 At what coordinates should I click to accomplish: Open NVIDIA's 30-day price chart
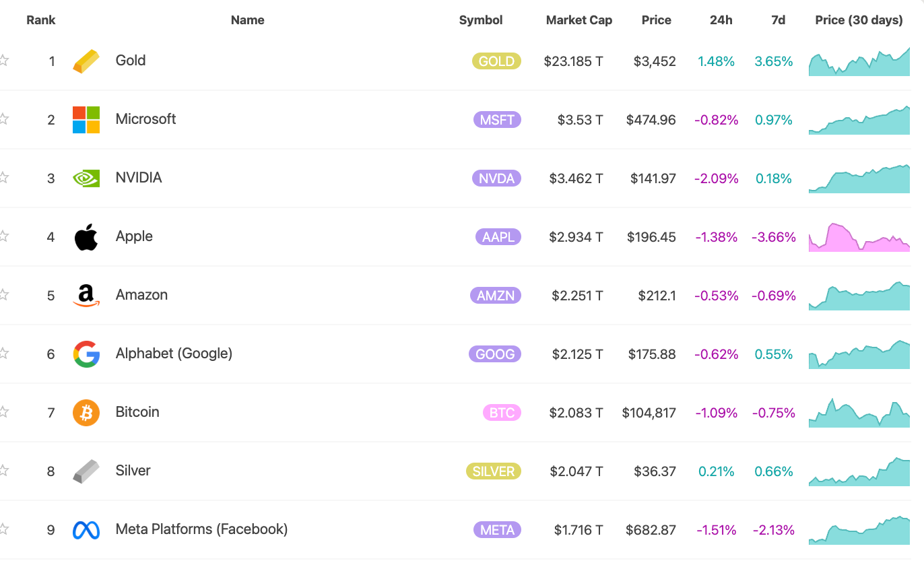click(x=859, y=178)
